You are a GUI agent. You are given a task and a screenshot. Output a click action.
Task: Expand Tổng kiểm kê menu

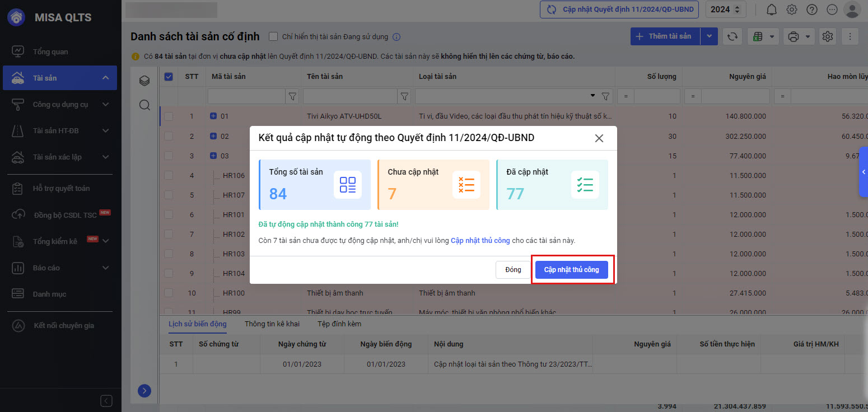105,241
